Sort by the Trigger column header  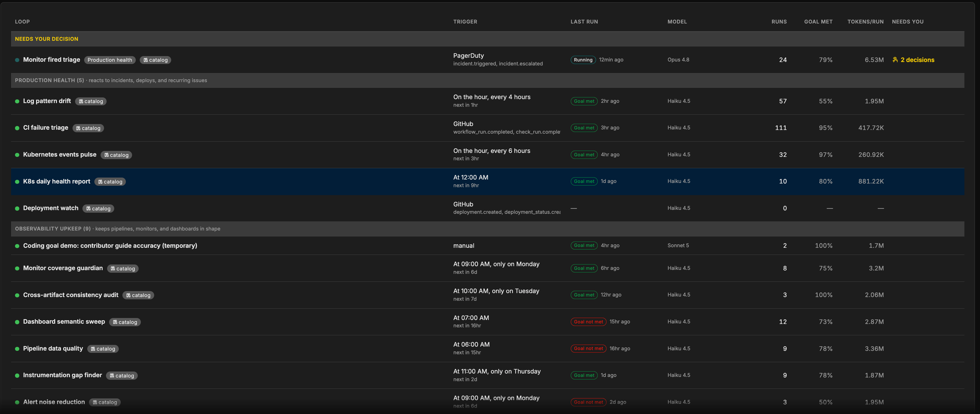click(465, 22)
